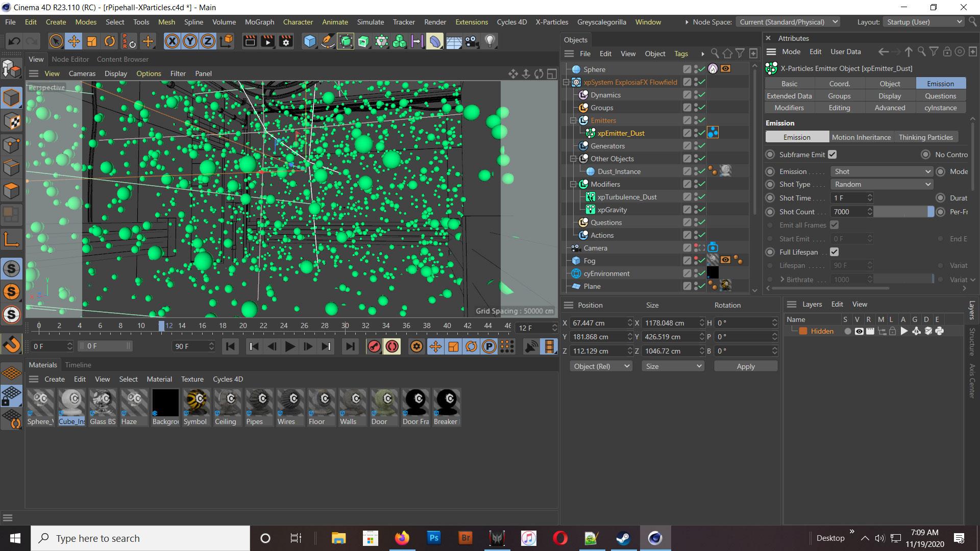This screenshot has width=980, height=551.
Task: Toggle the Full Lifespan checkbox
Action: [834, 252]
